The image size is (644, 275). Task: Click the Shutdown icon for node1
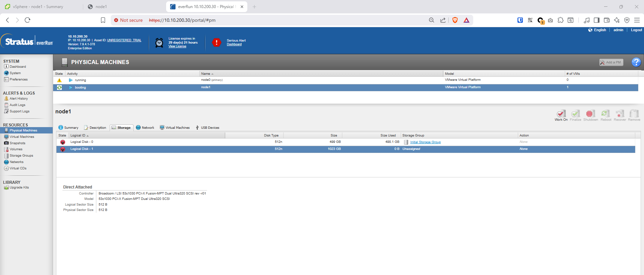point(590,114)
